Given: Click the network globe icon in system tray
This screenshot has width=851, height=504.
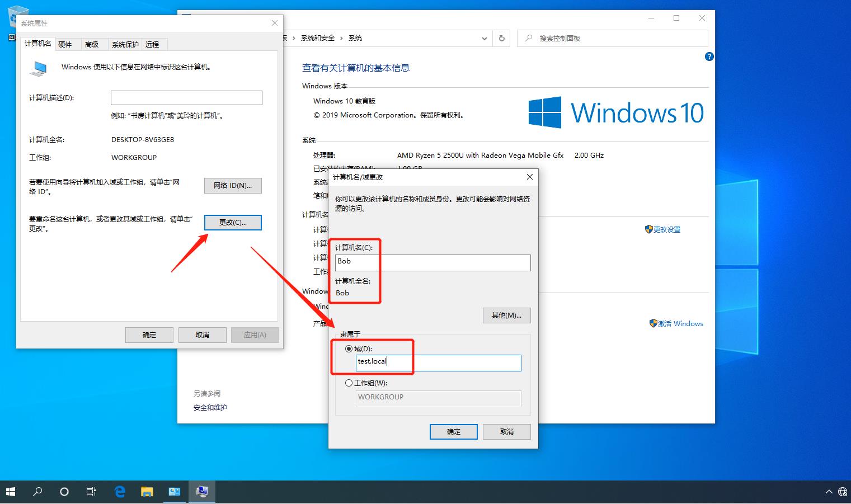Looking at the screenshot, I should (843, 492).
